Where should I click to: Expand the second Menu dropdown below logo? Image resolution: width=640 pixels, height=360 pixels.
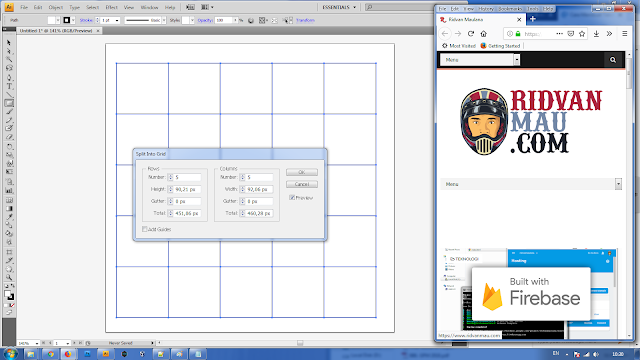[618, 184]
